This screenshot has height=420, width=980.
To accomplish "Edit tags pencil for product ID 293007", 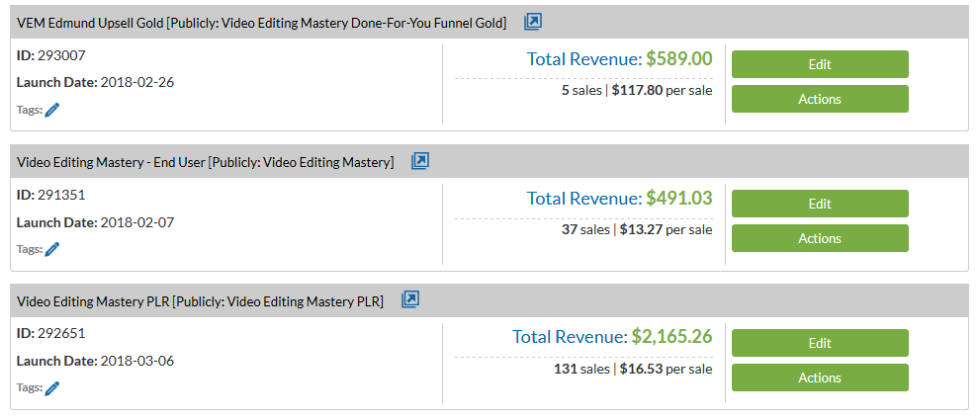I will click(52, 110).
